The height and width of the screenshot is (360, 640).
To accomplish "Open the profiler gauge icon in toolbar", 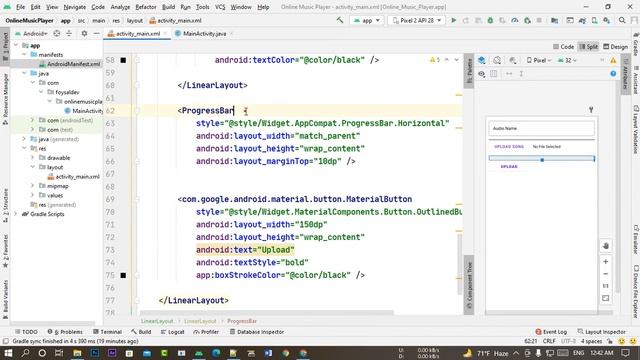I will tap(515, 20).
